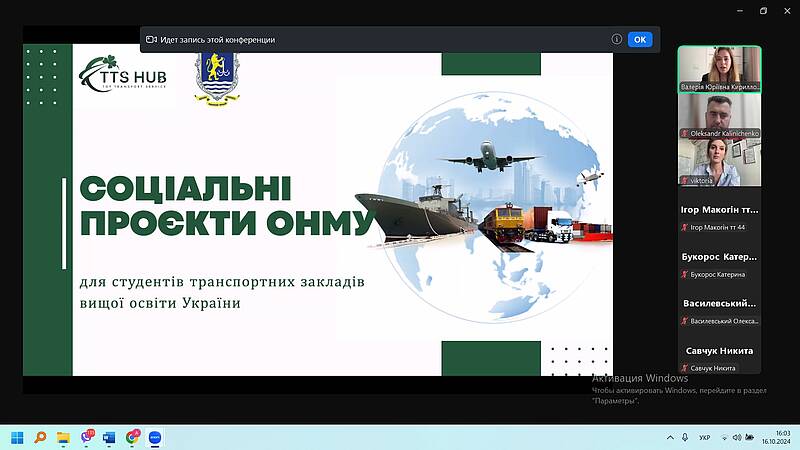
Task: Click the TTS HUB logo on the shared slide
Action: [x=122, y=74]
